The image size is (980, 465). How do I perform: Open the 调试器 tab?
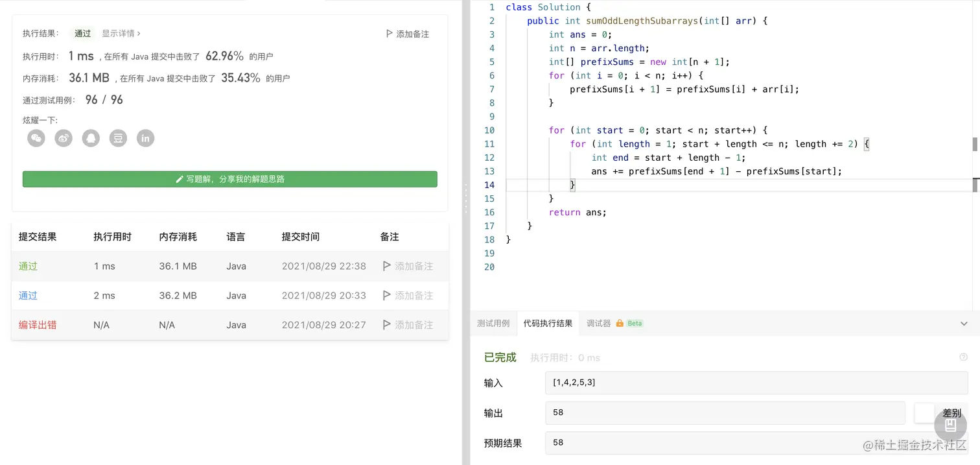[x=598, y=323]
